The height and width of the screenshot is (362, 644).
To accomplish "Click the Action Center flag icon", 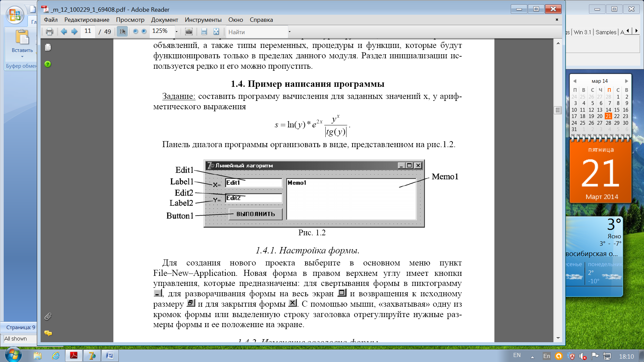I will [x=595, y=356].
